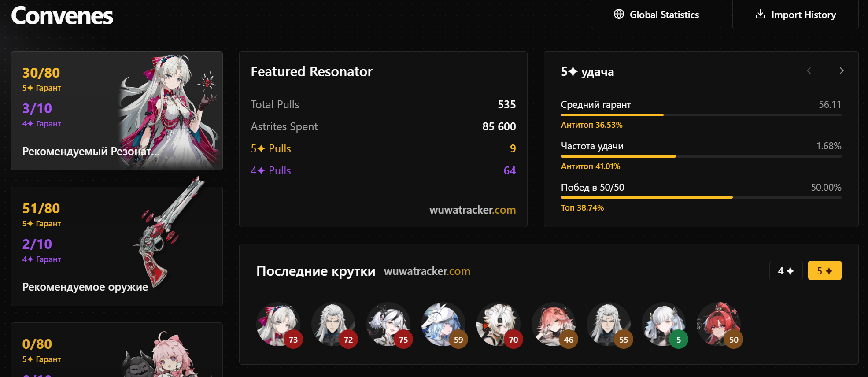Viewport: 868px width, 377px height.
Task: Click the blue-haired avatar with 59 badge
Action: (x=443, y=324)
